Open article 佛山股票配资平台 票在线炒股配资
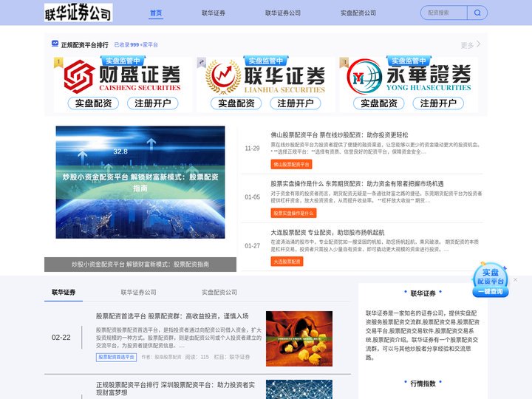This screenshot has width=532, height=399. [339, 135]
